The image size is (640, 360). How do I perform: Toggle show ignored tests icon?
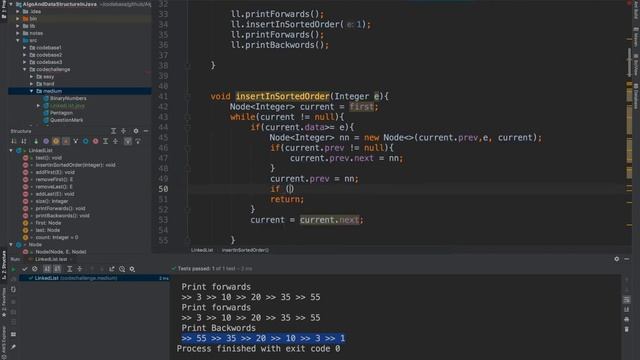click(x=35, y=269)
